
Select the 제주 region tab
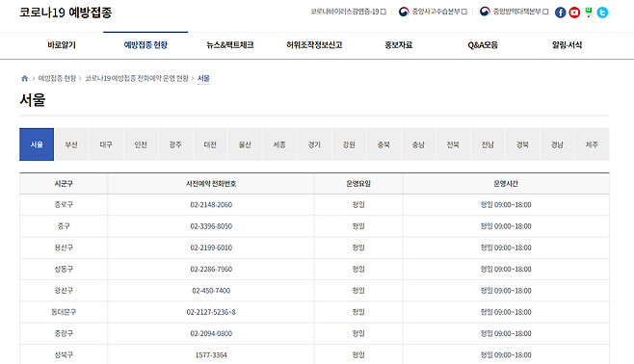tap(592, 144)
